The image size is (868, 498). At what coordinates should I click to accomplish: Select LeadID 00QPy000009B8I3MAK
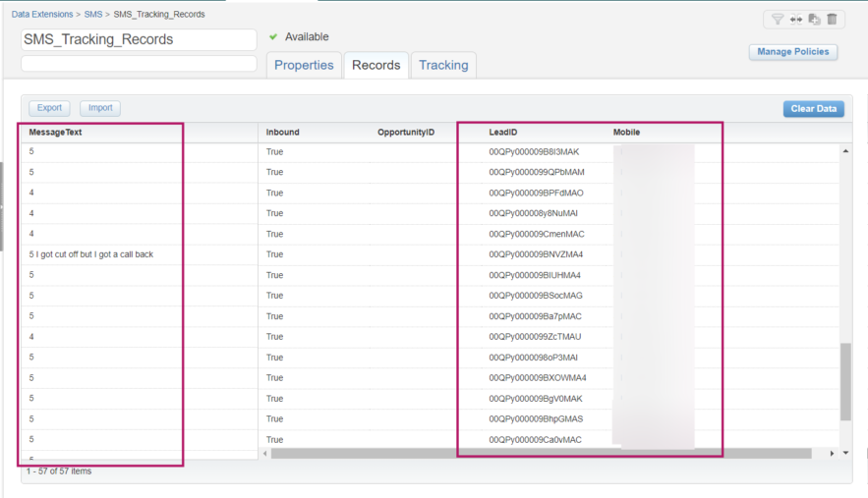pyautogui.click(x=534, y=151)
